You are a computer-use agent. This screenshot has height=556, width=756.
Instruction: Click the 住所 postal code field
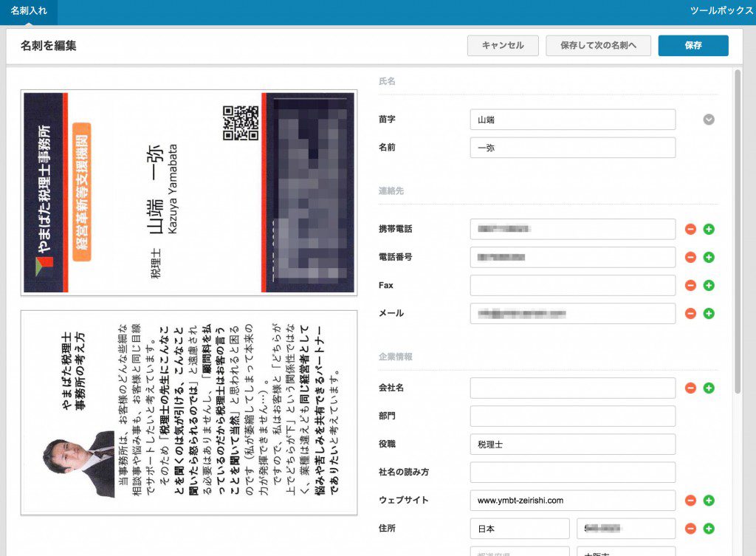point(626,529)
